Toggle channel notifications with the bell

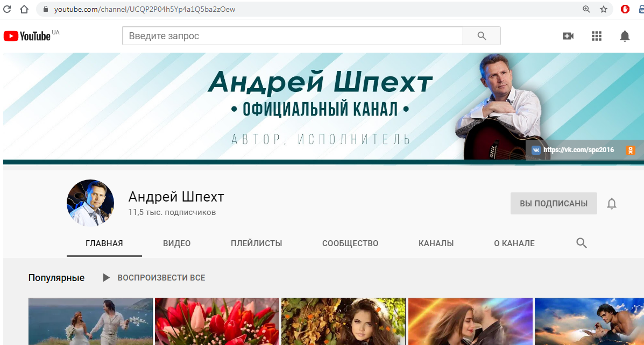(611, 203)
